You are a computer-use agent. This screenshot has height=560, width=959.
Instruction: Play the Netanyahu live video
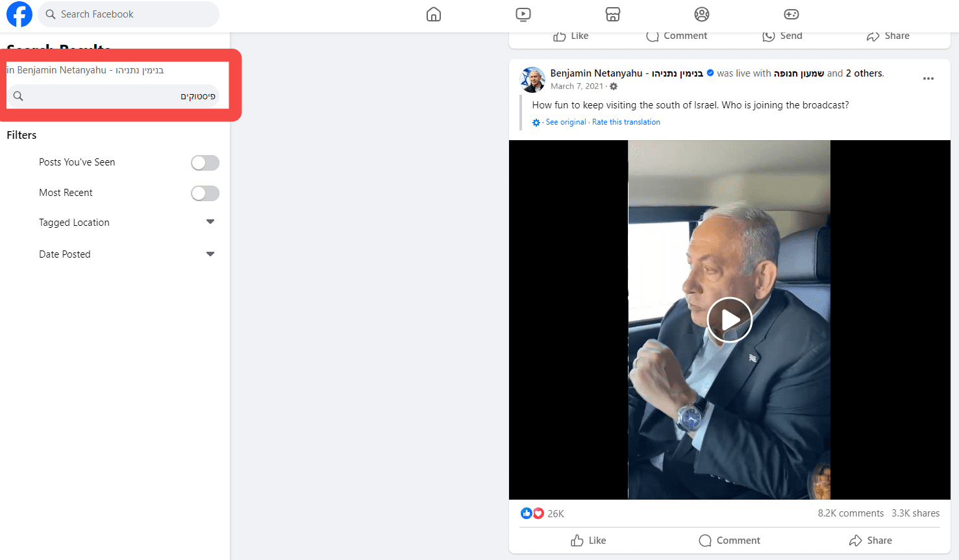(730, 320)
